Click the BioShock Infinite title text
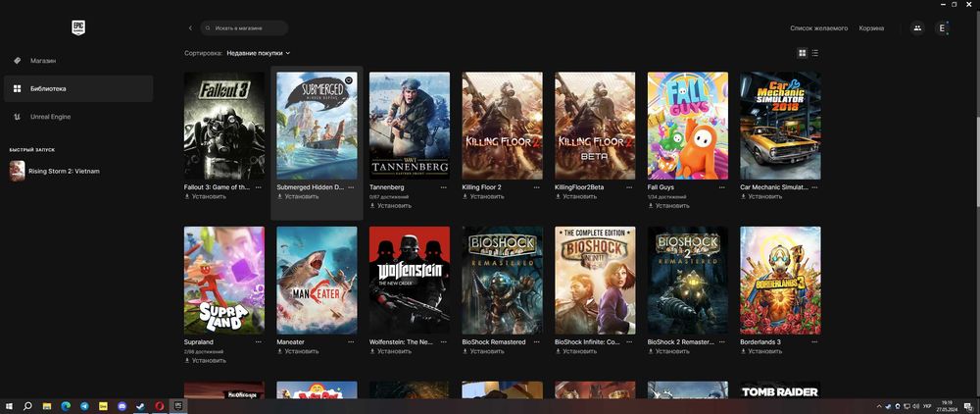 (x=587, y=342)
